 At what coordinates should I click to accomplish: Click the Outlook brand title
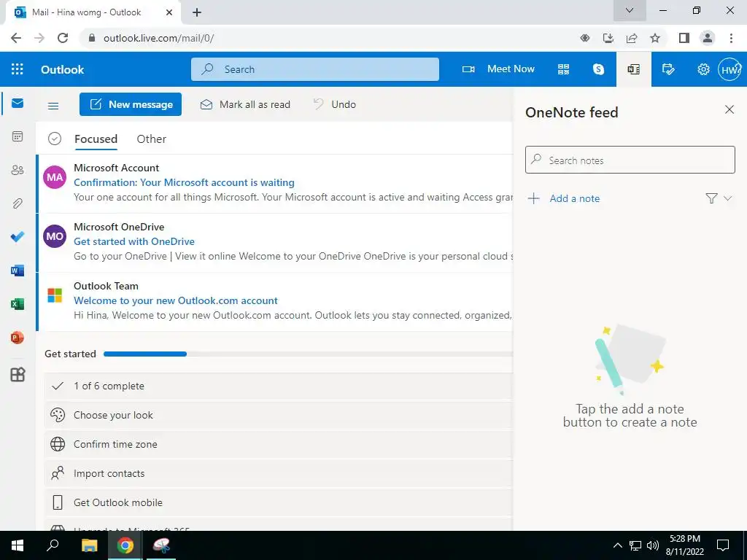tap(63, 69)
